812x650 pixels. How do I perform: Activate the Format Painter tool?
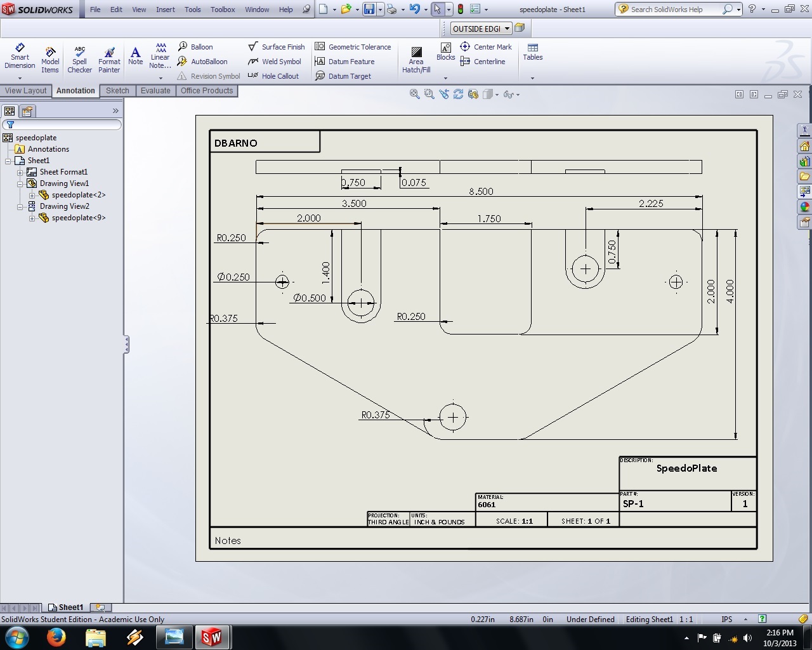pos(109,59)
